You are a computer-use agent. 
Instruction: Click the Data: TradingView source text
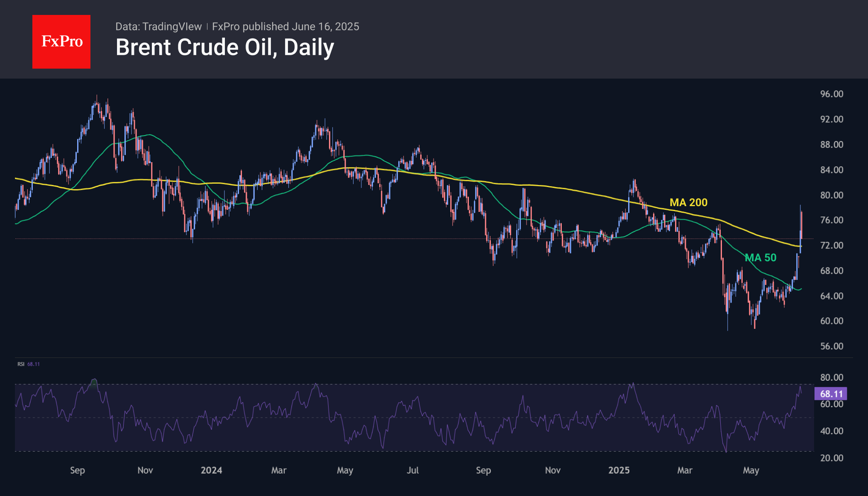coord(158,27)
